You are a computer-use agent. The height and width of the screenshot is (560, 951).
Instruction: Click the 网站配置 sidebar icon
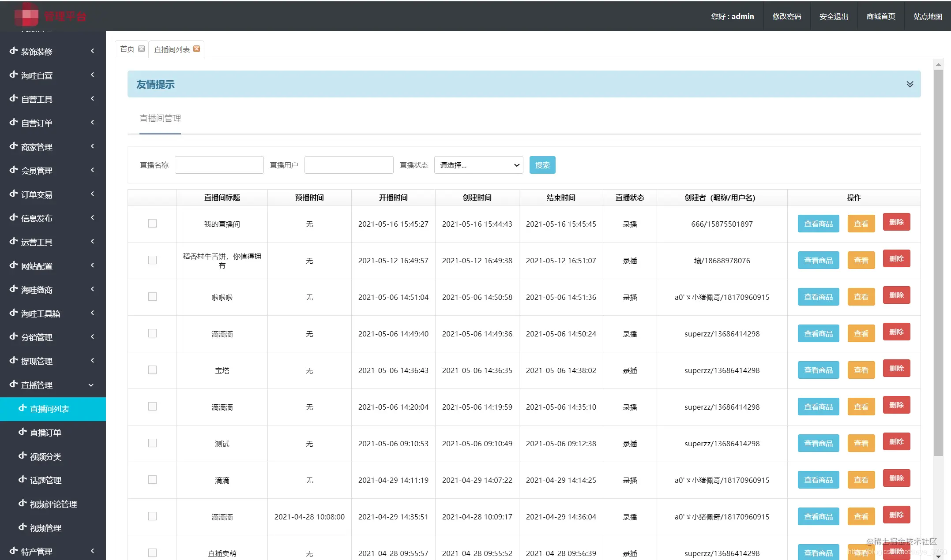click(14, 265)
